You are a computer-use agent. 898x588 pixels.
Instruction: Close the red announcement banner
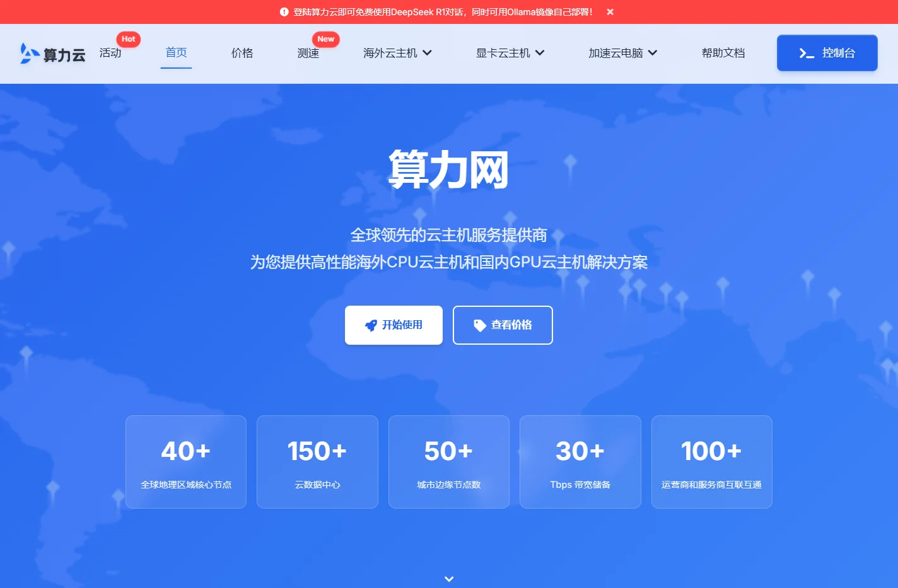pyautogui.click(x=610, y=12)
